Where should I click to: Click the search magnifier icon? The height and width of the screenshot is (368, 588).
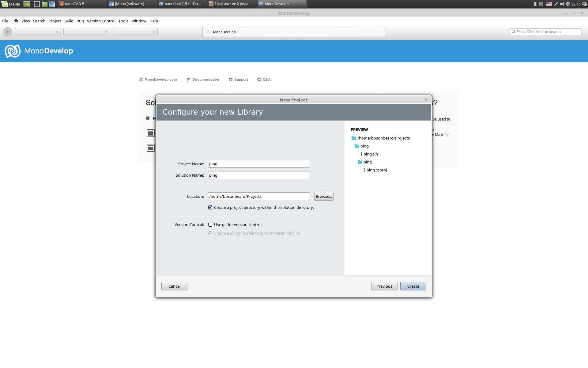point(514,32)
